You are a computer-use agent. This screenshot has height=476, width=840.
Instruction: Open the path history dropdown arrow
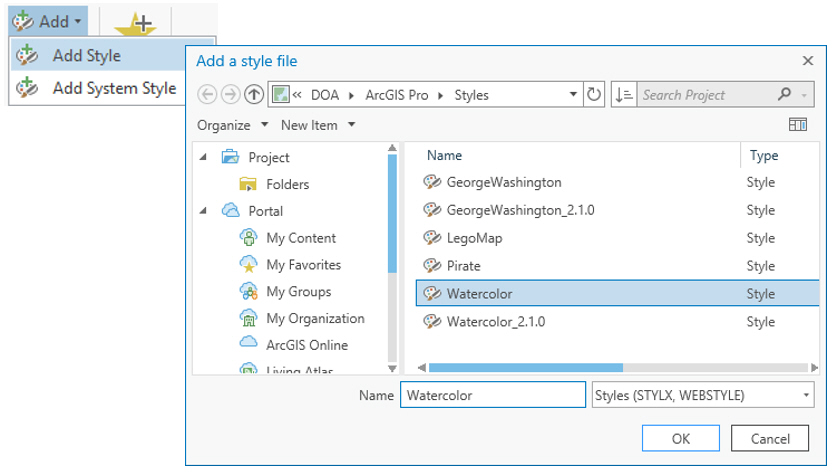(x=573, y=95)
